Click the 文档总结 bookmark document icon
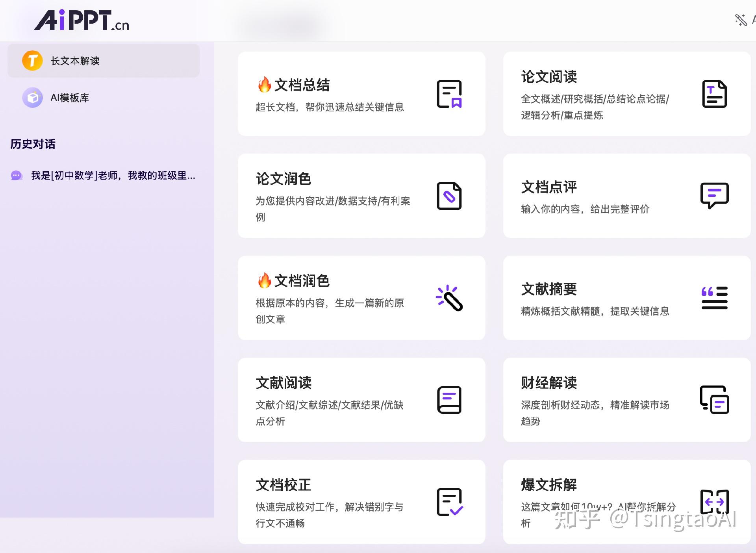This screenshot has height=553, width=756. click(449, 94)
